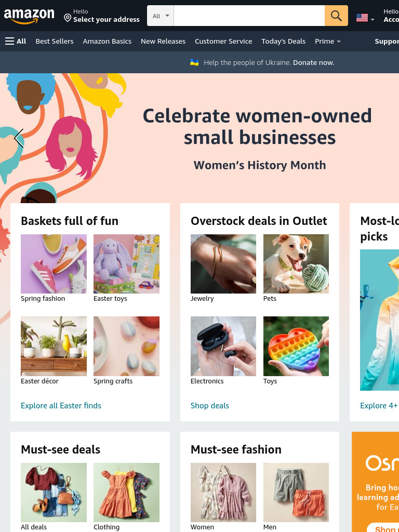Screen dimensions: 399x532
Task: Click the Donate now link
Action: point(313,62)
